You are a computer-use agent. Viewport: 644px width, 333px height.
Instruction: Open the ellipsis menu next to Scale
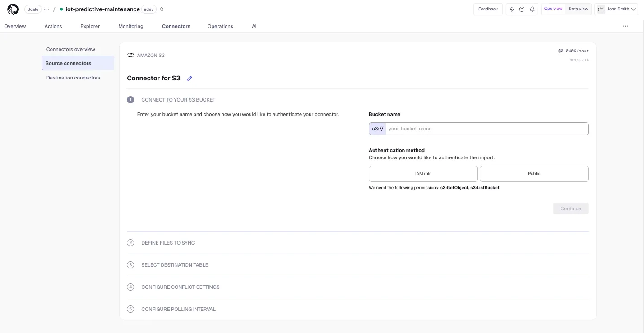point(46,9)
